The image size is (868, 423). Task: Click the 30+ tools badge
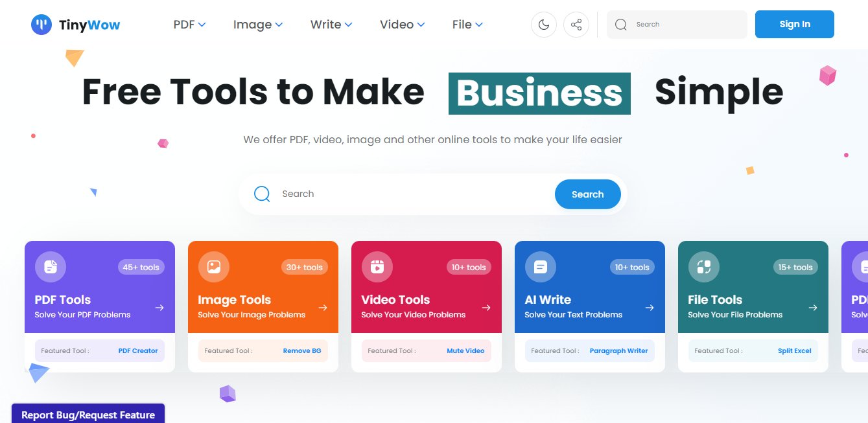tap(305, 268)
